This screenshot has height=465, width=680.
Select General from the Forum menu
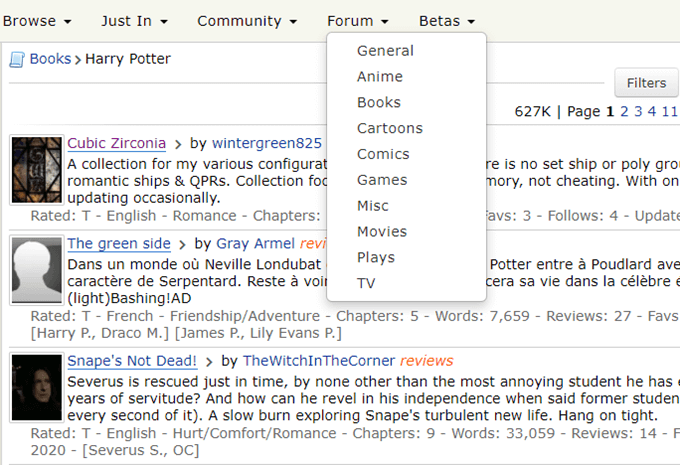tap(385, 51)
